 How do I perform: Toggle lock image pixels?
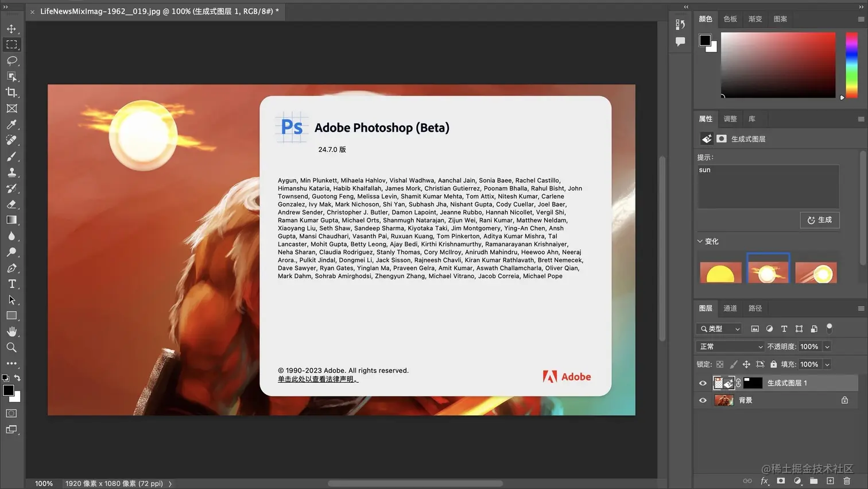coord(734,364)
